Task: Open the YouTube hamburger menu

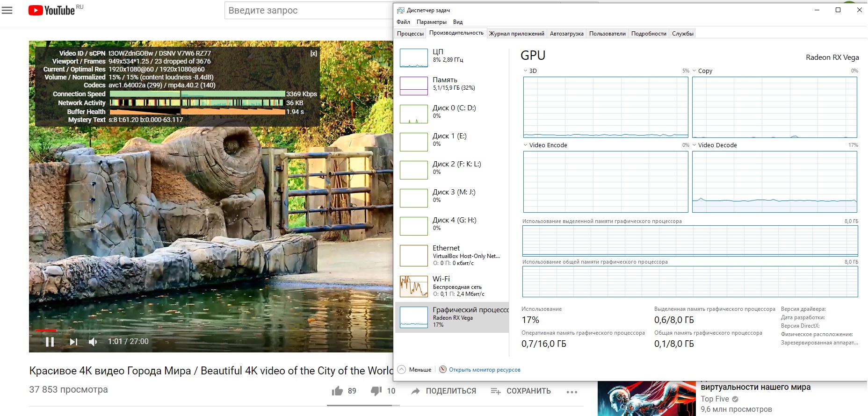Action: point(7,10)
